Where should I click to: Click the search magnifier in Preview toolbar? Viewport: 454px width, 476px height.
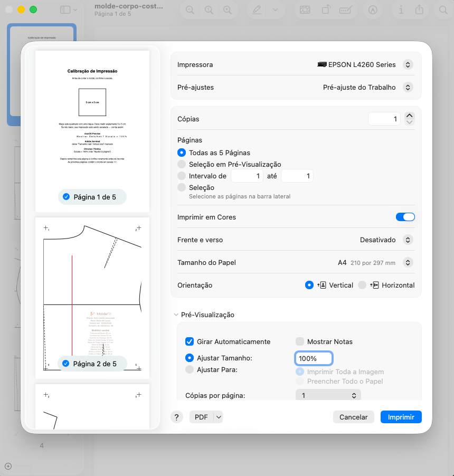pos(443,10)
